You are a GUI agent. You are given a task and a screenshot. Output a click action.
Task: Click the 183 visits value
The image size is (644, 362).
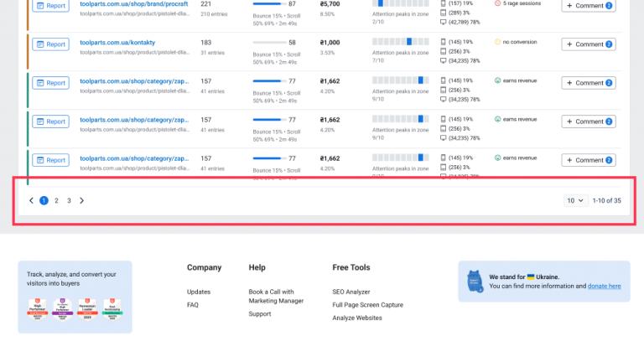(205, 42)
